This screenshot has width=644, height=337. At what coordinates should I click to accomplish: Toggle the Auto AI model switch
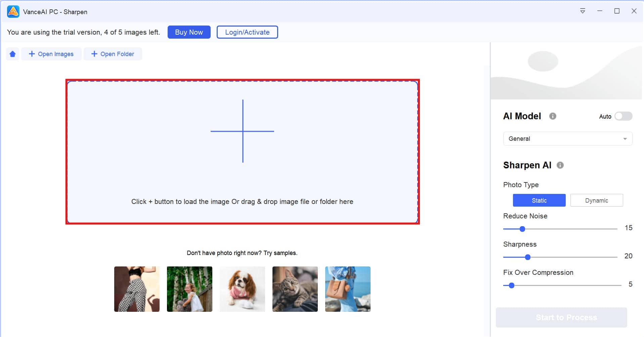(x=623, y=116)
